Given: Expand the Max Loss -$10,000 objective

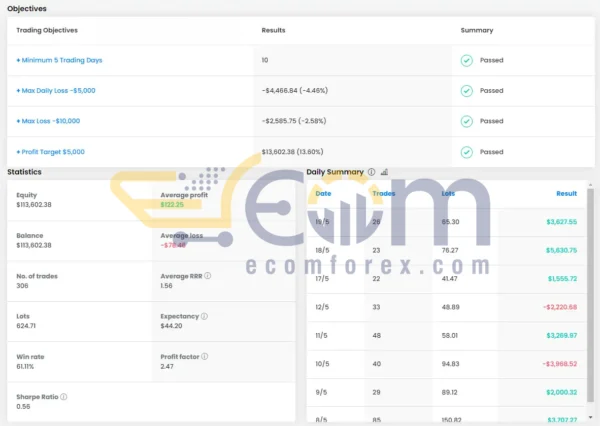Looking at the screenshot, I should point(48,121).
